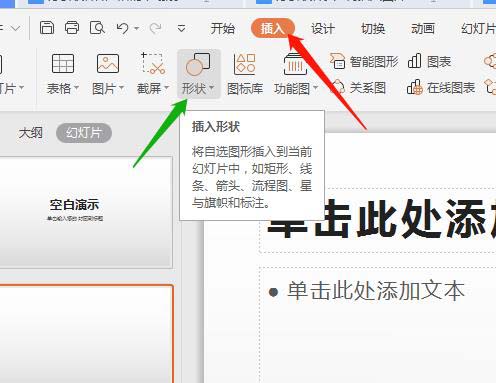Click 单击此处添加文本 content placeholder
This screenshot has height=383, width=496.
tap(376, 291)
